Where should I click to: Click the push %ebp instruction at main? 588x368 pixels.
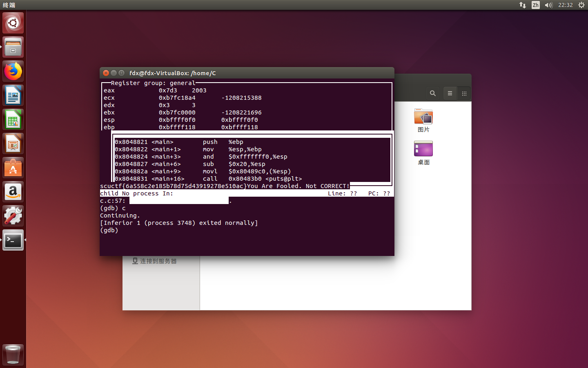(179, 142)
